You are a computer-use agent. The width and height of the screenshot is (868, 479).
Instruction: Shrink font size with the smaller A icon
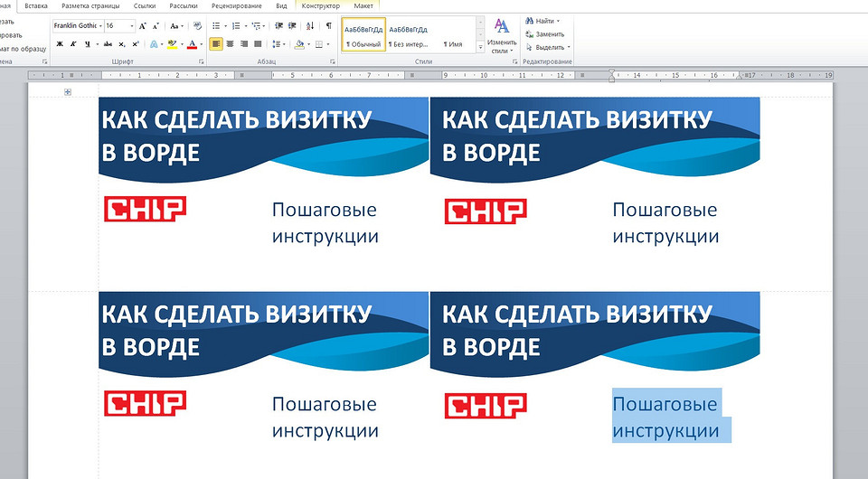[x=156, y=26]
